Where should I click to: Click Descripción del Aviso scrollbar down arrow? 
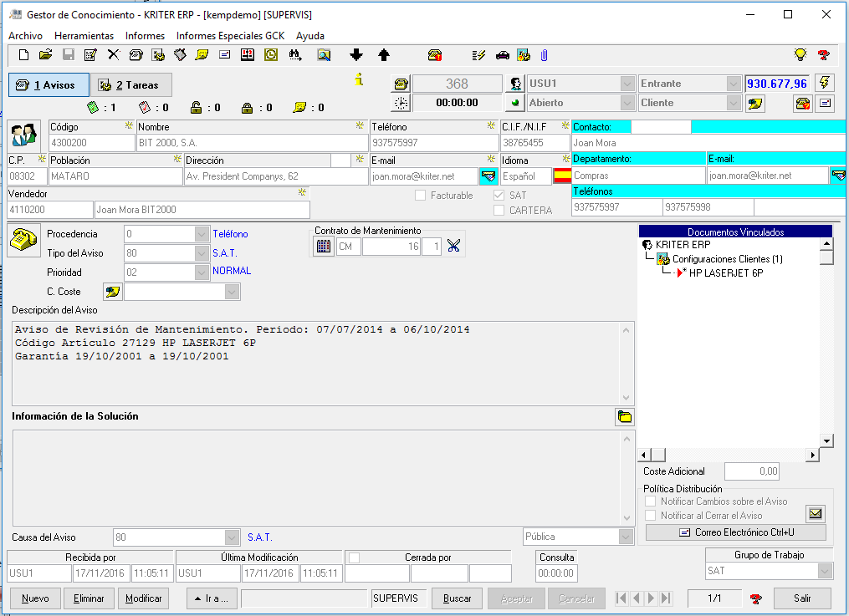coord(626,398)
